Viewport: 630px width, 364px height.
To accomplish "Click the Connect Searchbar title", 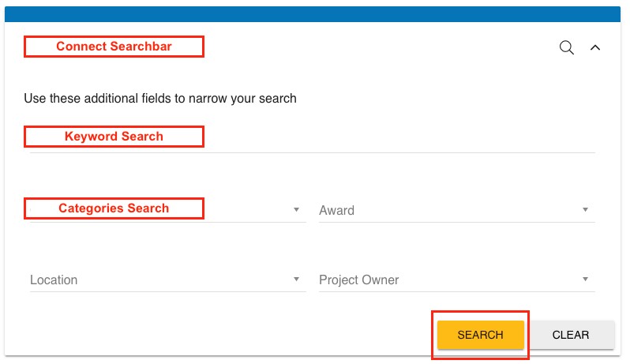I will (x=114, y=47).
